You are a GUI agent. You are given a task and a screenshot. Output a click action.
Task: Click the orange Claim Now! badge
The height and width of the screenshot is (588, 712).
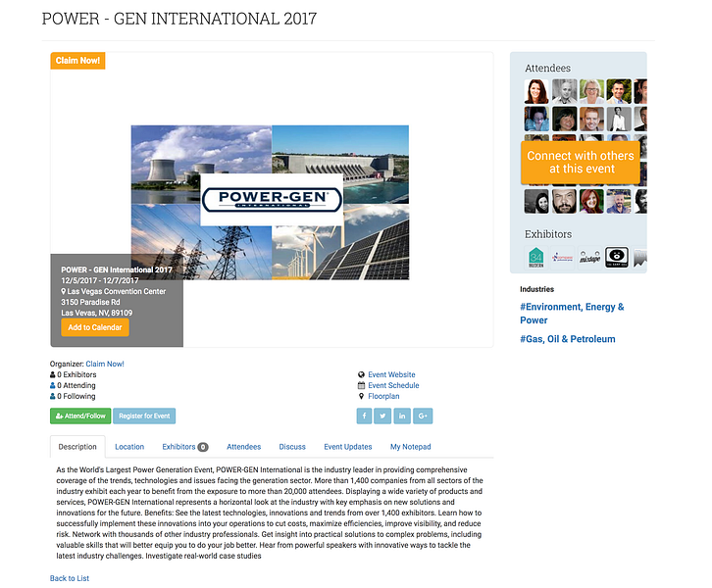pos(77,61)
